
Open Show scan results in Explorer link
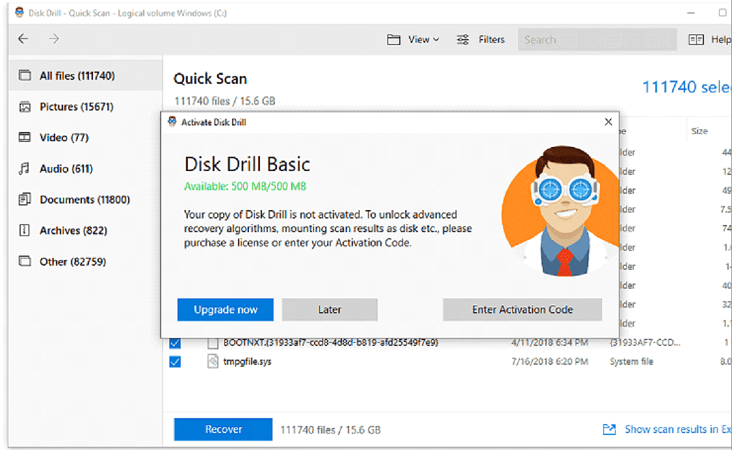[678, 429]
